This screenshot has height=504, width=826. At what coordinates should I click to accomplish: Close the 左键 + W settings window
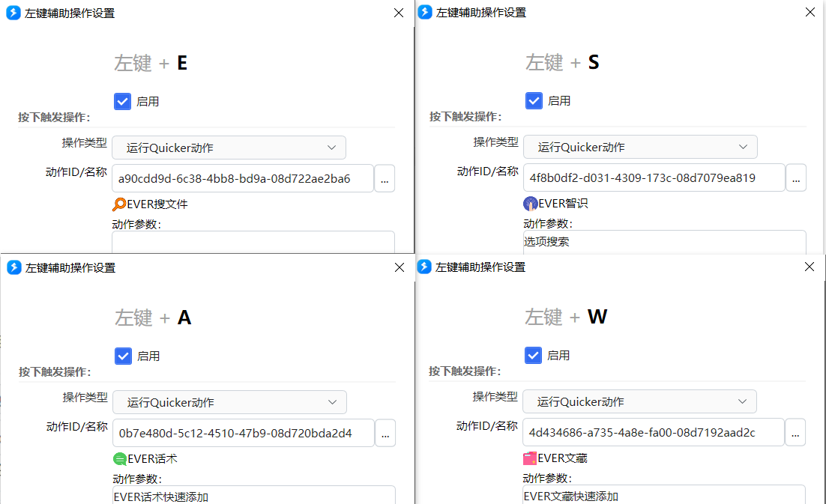coord(810,267)
